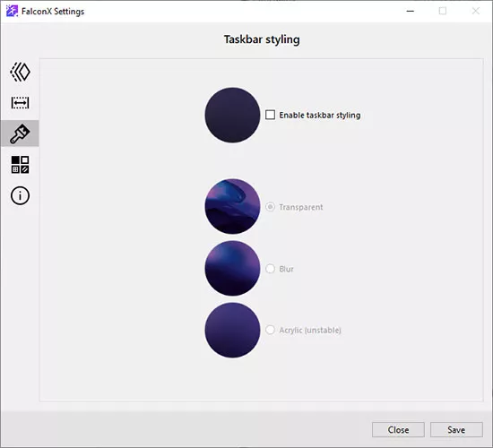Click the Transparent style preview circle
The width and height of the screenshot is (493, 448).
point(232,206)
